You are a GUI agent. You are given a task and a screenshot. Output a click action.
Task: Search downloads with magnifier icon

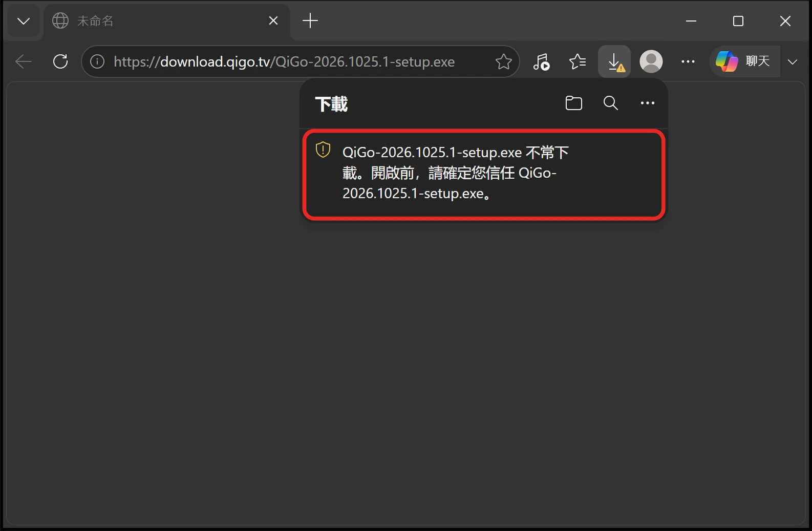[611, 103]
